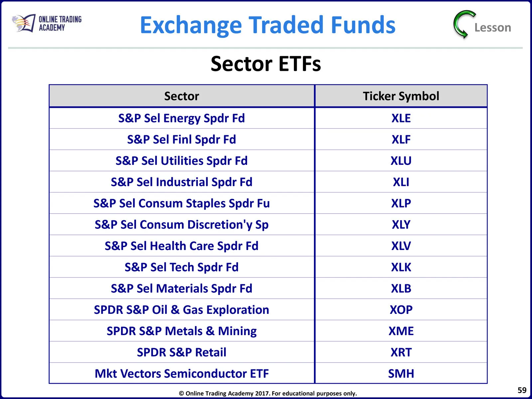Select the Ticker Symbol column header
Screen dimensions: 532x399
[x=401, y=96]
